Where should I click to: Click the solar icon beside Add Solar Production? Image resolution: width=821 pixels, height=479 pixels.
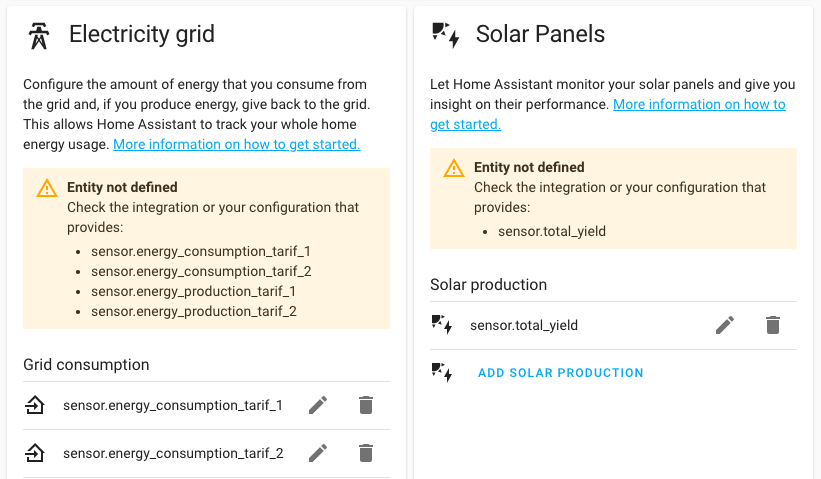click(442, 373)
